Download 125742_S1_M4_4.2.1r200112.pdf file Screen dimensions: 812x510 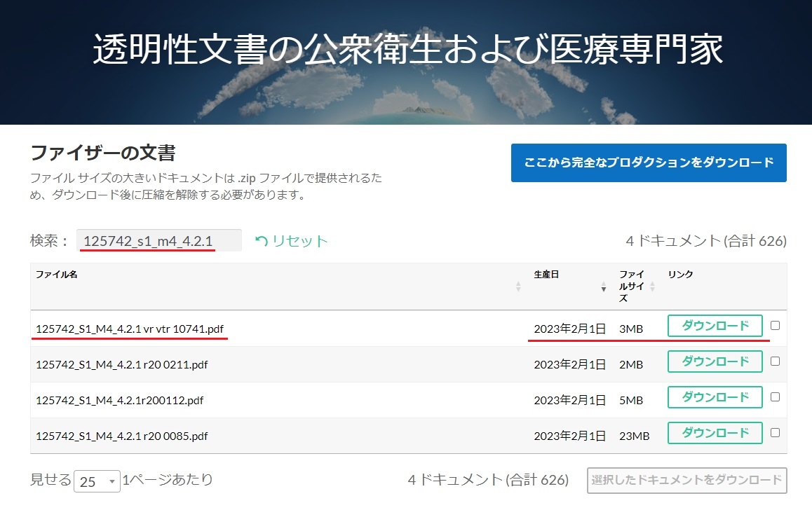click(x=715, y=397)
